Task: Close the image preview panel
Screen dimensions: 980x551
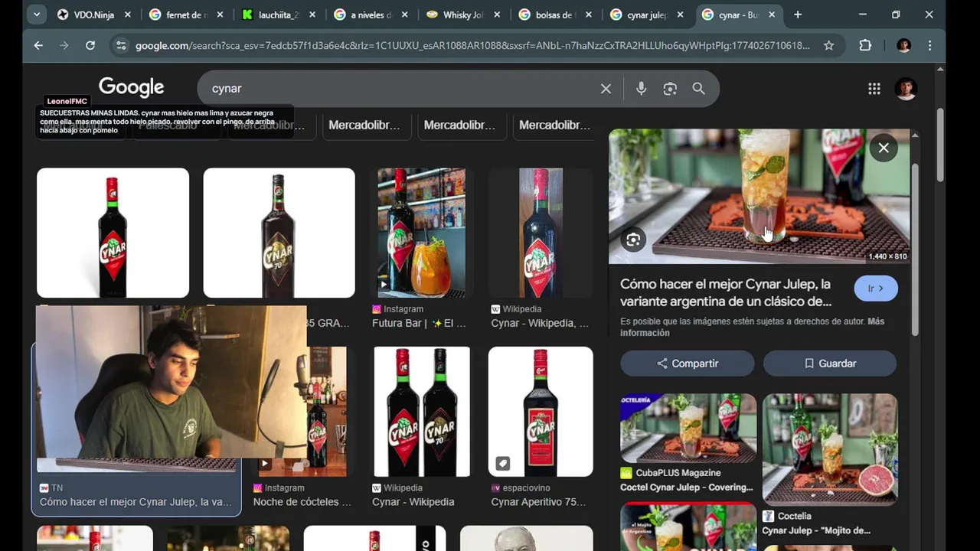Action: (884, 148)
